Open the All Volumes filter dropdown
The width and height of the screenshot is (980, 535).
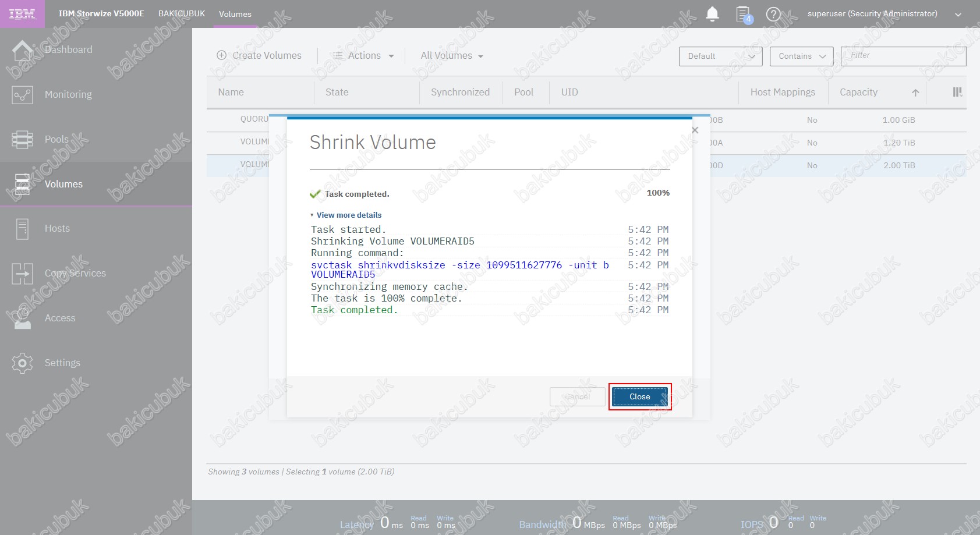coord(452,56)
